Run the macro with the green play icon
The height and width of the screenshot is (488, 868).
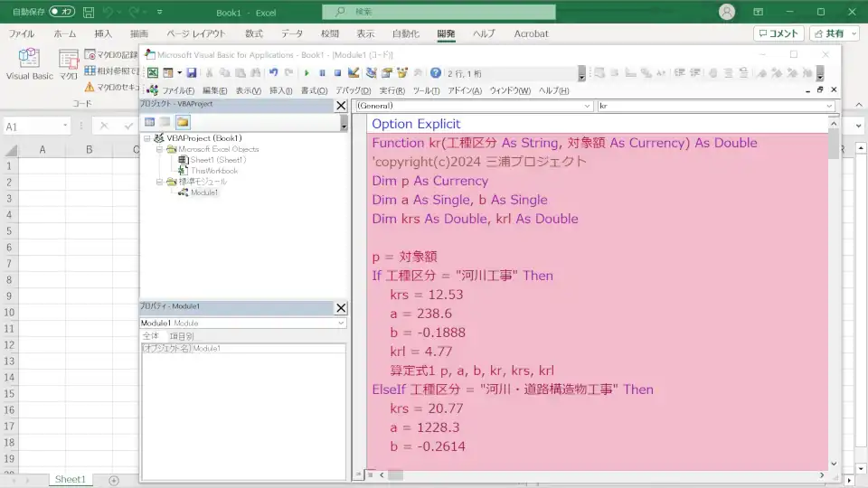(307, 73)
